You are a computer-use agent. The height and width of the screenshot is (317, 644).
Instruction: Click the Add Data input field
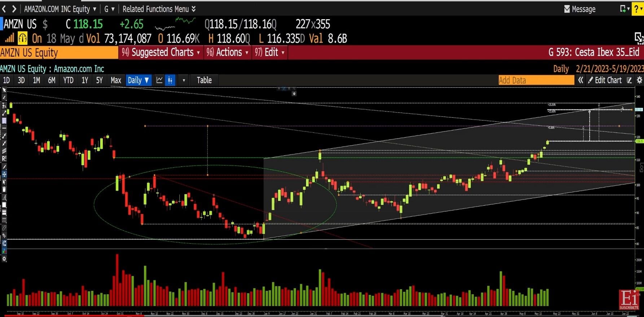tap(536, 80)
